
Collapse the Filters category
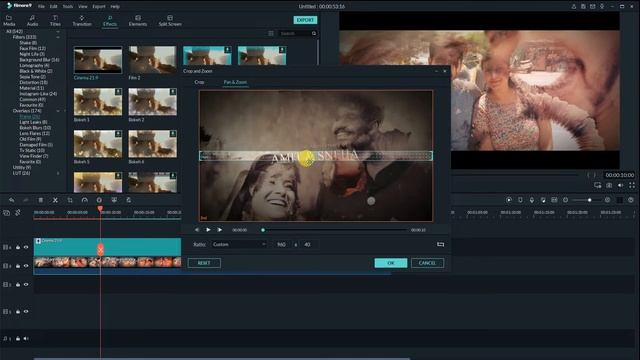coord(58,37)
